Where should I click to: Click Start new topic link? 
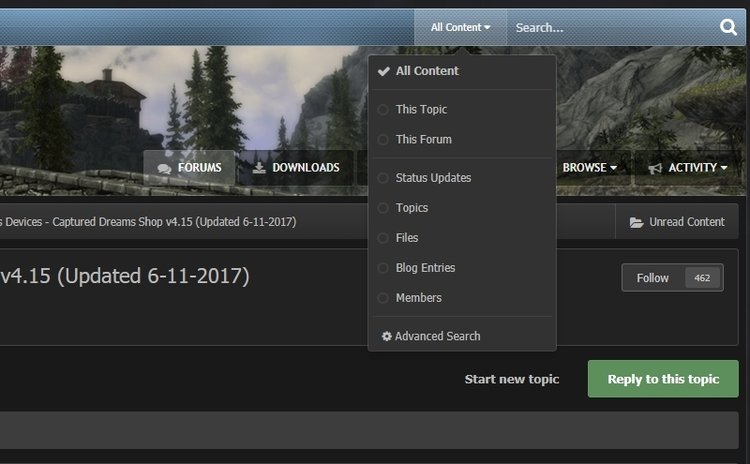(512, 379)
